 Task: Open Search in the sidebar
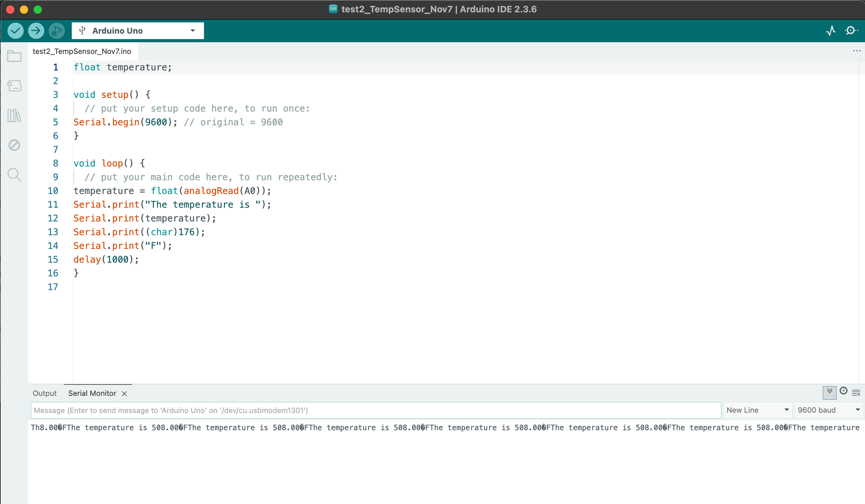tap(14, 175)
